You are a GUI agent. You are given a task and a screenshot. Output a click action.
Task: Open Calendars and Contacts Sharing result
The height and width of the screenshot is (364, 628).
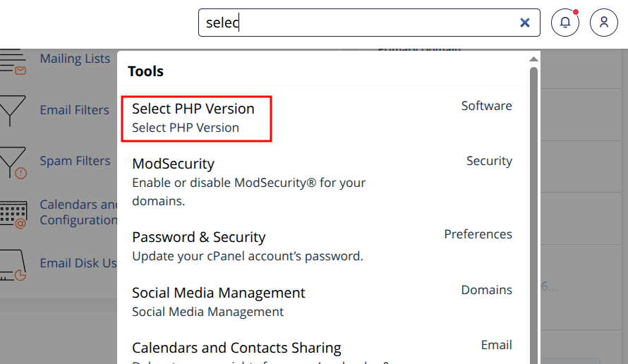click(236, 348)
